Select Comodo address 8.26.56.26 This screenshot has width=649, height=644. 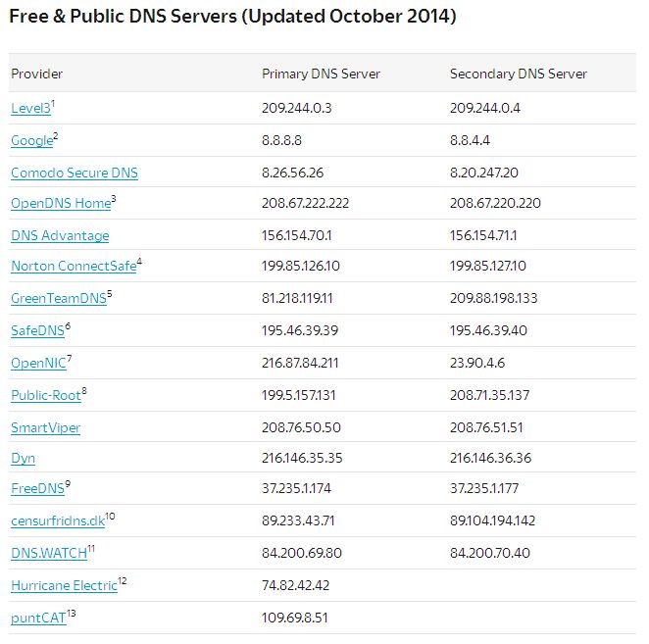coord(292,173)
